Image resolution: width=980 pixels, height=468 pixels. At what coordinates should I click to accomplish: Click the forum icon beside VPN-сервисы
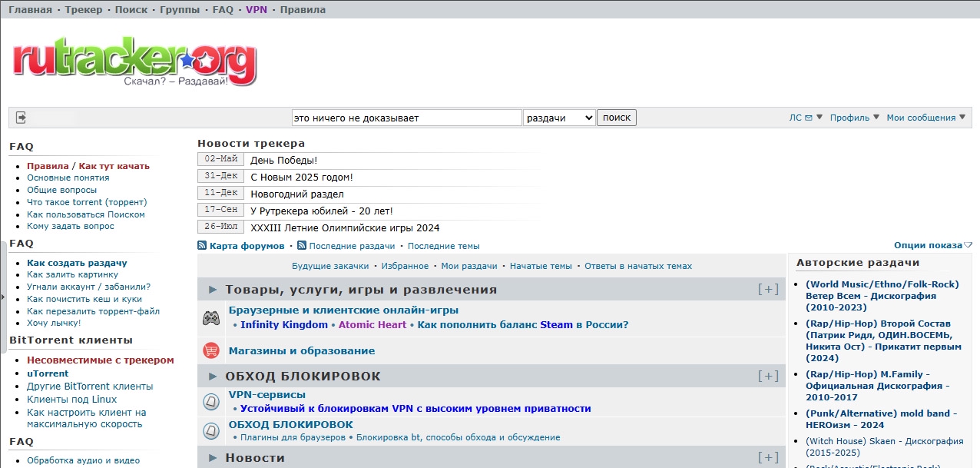[x=211, y=401]
